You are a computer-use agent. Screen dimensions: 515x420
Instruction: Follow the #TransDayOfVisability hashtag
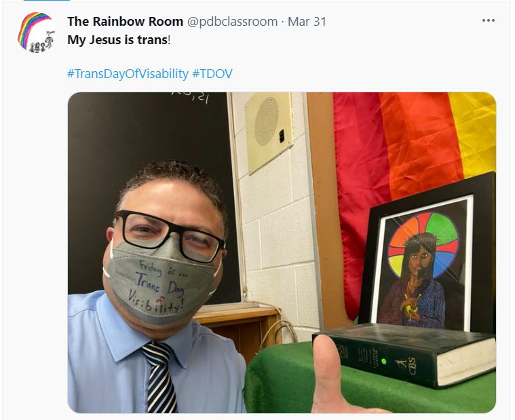pyautogui.click(x=128, y=73)
